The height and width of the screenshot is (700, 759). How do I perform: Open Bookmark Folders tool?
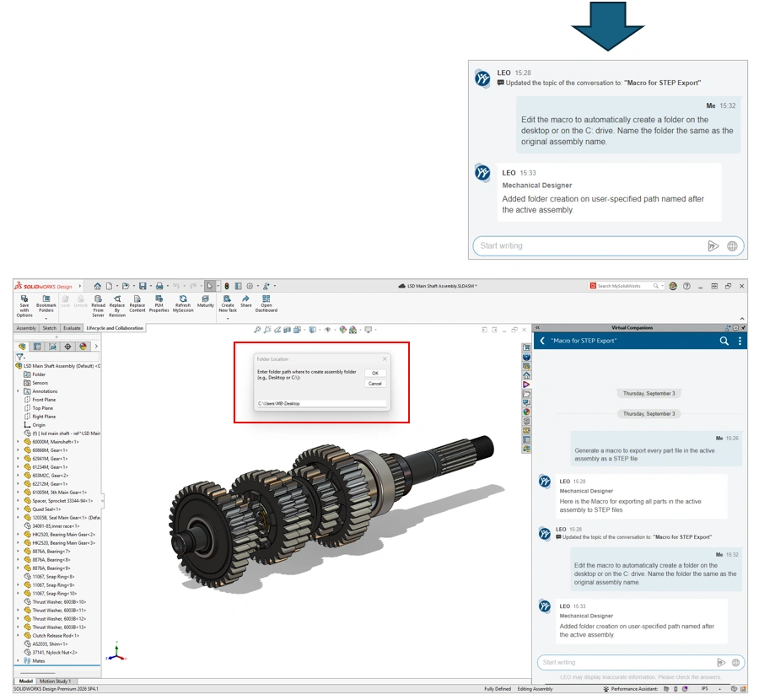[46, 304]
